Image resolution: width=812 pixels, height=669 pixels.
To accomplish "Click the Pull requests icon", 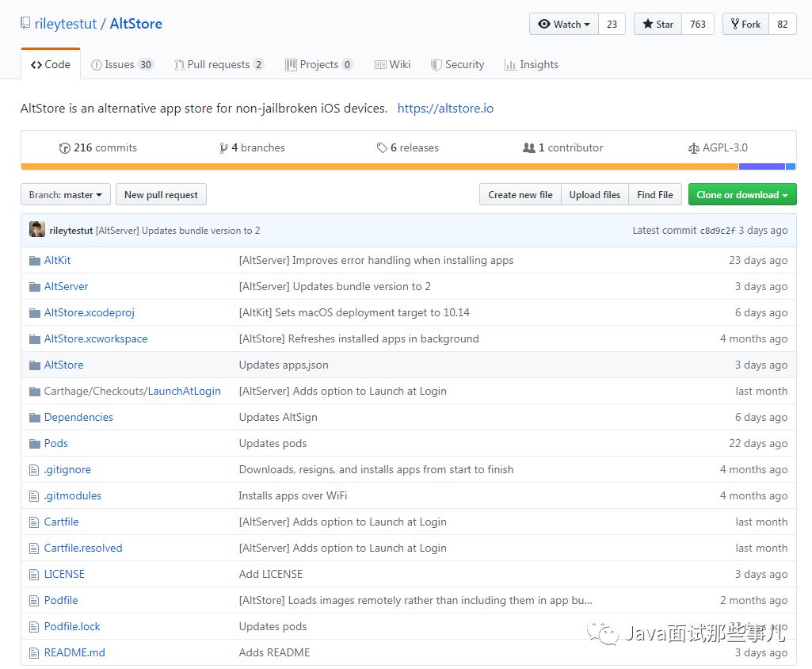I will coord(179,65).
